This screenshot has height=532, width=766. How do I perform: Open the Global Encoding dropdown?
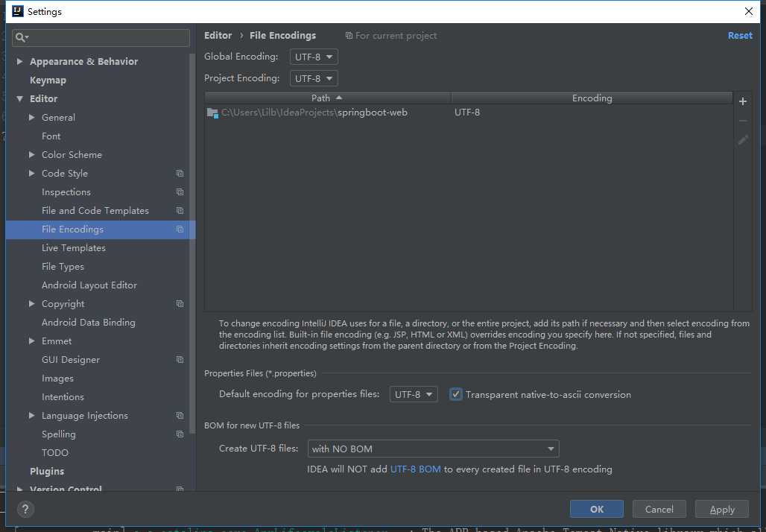coord(314,57)
